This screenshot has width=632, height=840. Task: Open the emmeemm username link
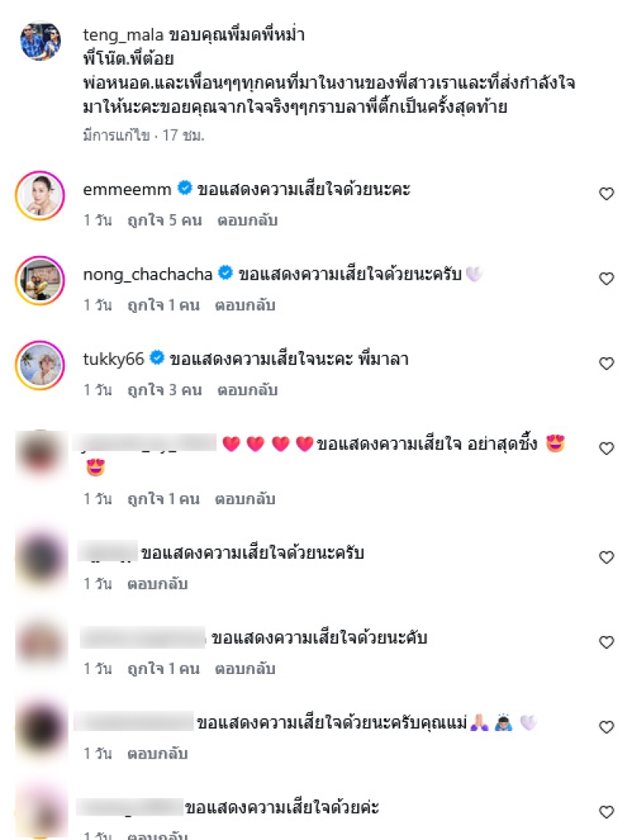click(127, 189)
